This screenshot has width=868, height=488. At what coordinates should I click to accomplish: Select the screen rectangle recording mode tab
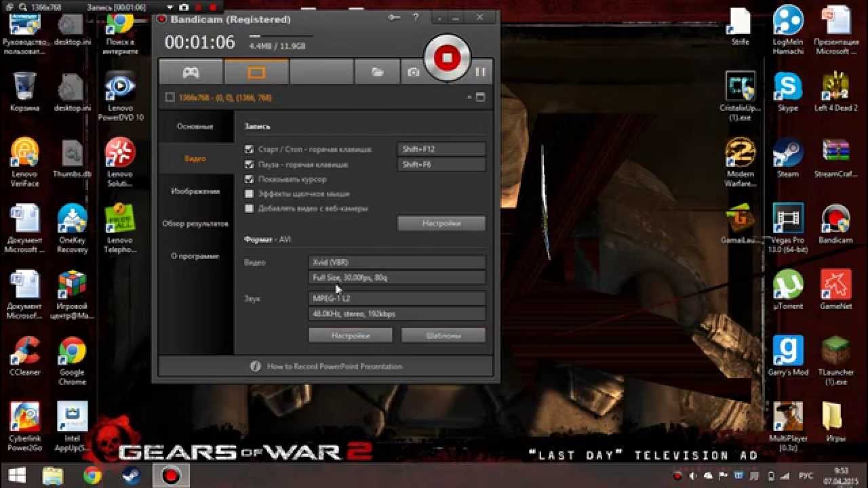(x=256, y=72)
